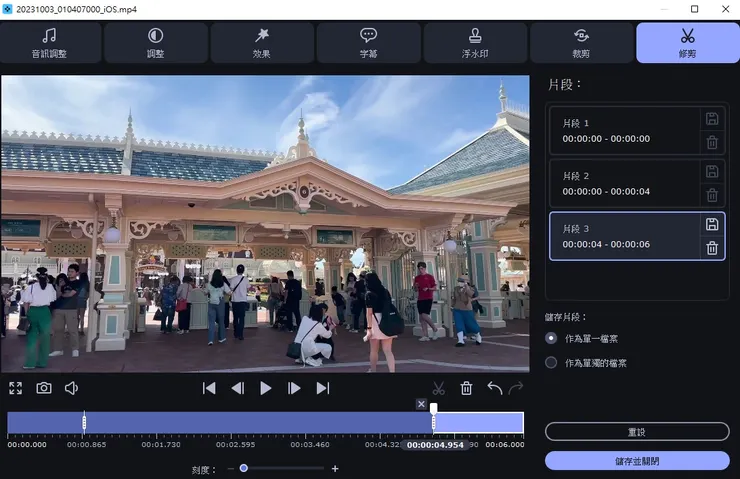This screenshot has width=740, height=479.
Task: Switch to the 調整 tab
Action: [x=156, y=42]
